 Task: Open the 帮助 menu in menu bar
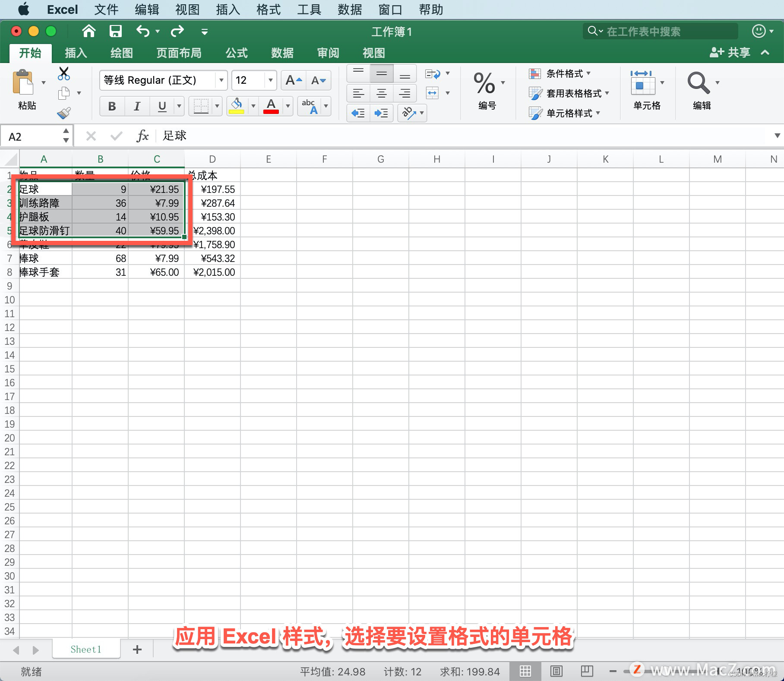click(x=431, y=9)
